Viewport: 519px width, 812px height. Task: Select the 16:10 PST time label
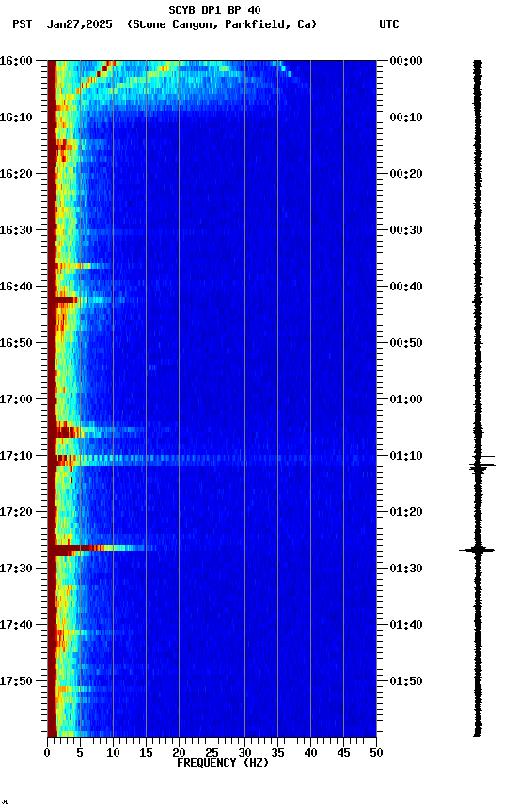pyautogui.click(x=16, y=117)
